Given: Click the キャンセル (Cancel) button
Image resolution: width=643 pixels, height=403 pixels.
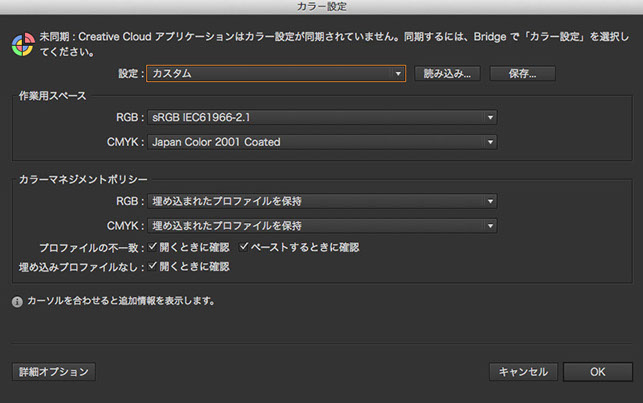Looking at the screenshot, I should point(523,372).
